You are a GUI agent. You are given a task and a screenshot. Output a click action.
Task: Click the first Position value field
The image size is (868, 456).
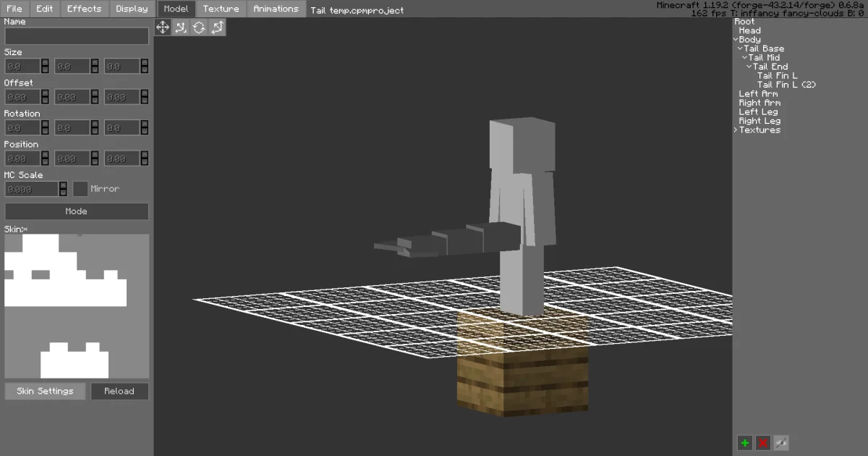point(22,159)
